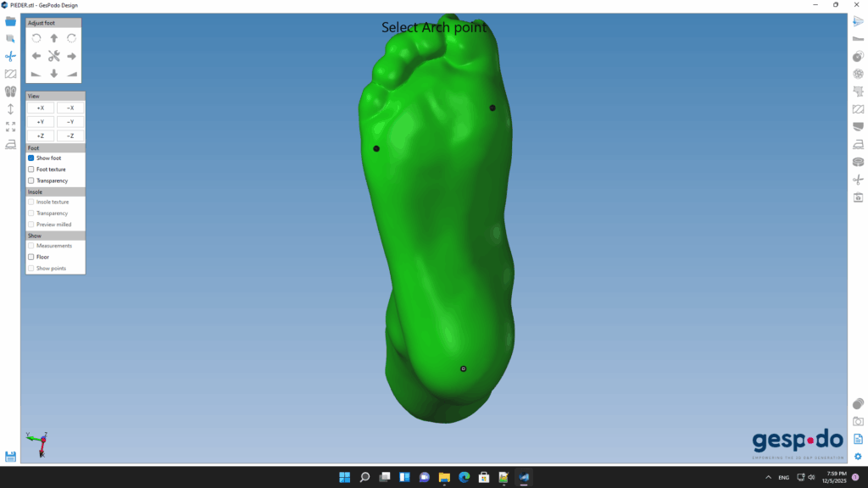The height and width of the screenshot is (488, 868).
Task: Click the blue document icon on right sidebar
Action: (x=858, y=439)
